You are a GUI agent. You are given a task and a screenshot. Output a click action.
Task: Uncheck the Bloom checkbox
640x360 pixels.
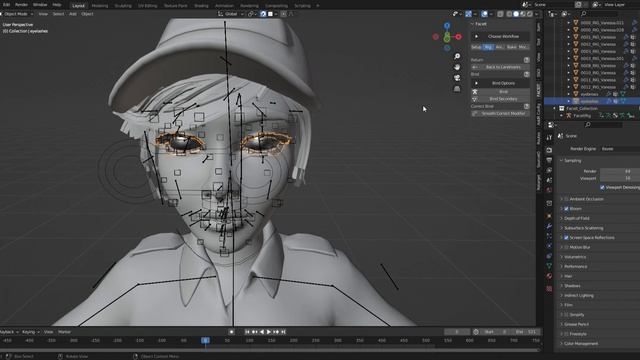pos(566,209)
